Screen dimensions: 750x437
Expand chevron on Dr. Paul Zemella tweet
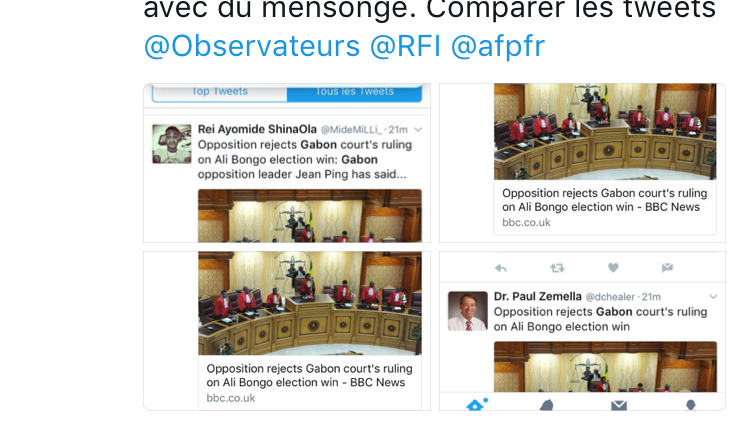click(713, 297)
